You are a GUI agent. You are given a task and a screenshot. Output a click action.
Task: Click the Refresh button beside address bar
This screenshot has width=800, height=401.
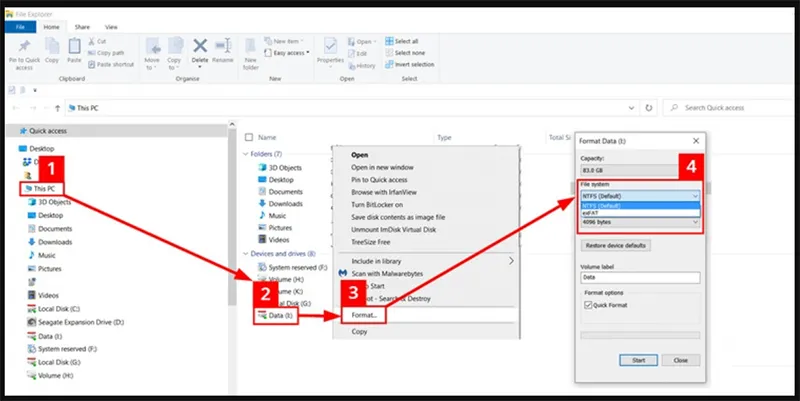pyautogui.click(x=648, y=108)
